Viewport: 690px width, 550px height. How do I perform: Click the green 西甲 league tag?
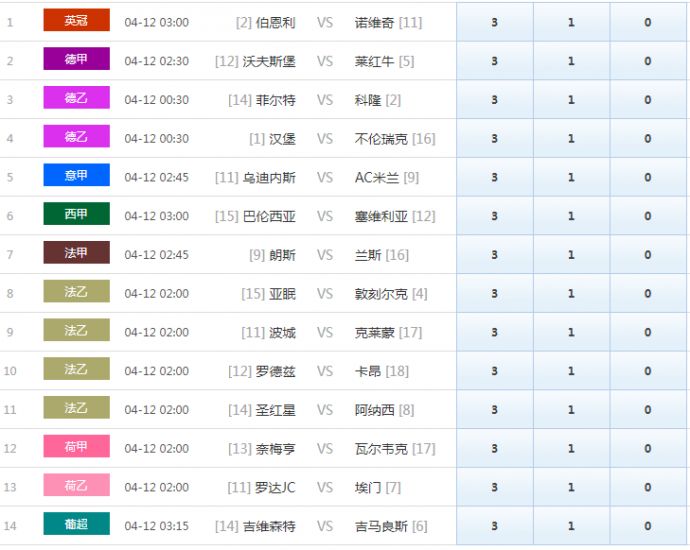77,213
